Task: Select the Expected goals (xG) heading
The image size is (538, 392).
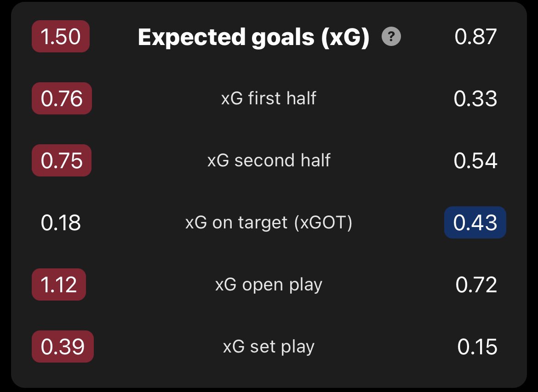Action: [x=253, y=37]
